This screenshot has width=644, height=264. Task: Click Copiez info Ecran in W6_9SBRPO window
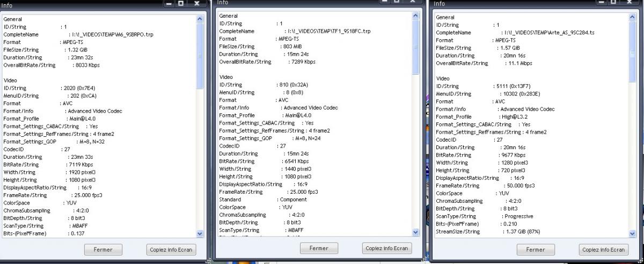click(171, 250)
